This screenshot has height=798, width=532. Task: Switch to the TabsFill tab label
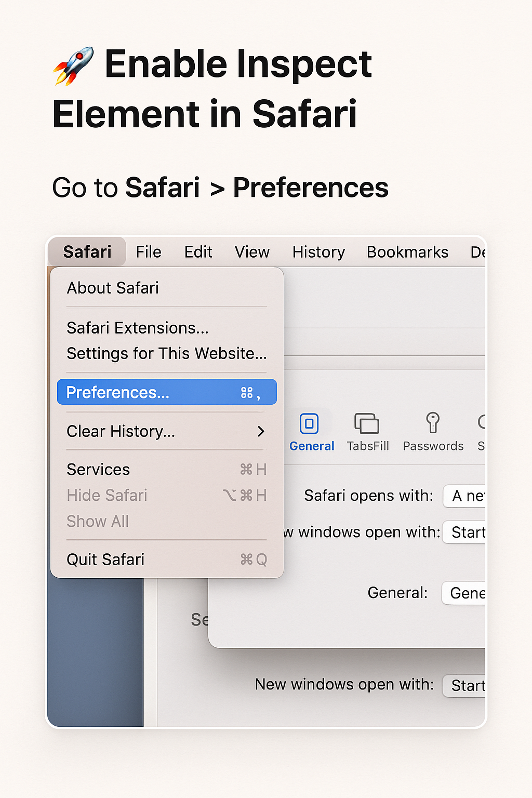[368, 446]
